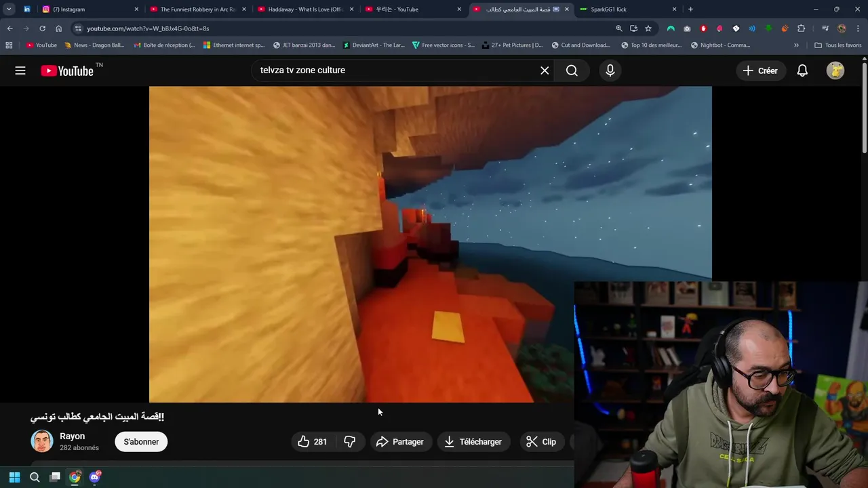Open the Boîte de réception Gmail bookmark
868x488 pixels.
click(x=164, y=45)
